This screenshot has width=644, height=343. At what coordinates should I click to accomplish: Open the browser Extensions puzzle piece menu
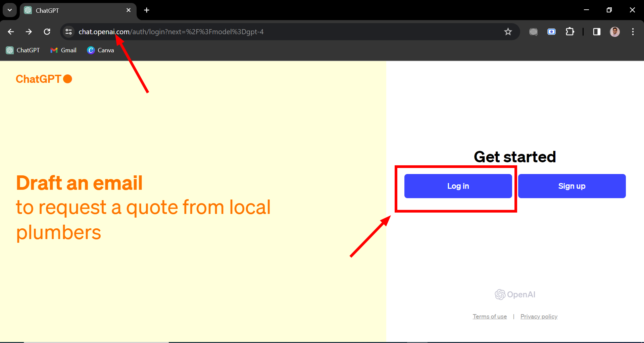(569, 32)
